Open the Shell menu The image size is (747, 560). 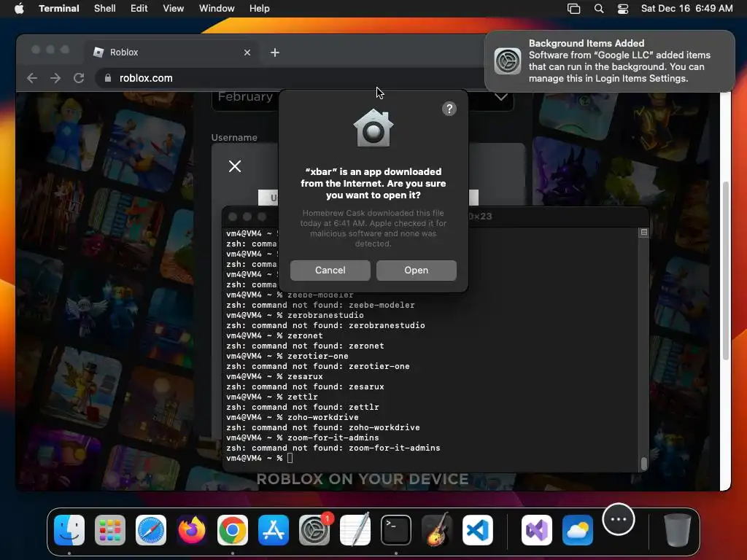(x=105, y=9)
